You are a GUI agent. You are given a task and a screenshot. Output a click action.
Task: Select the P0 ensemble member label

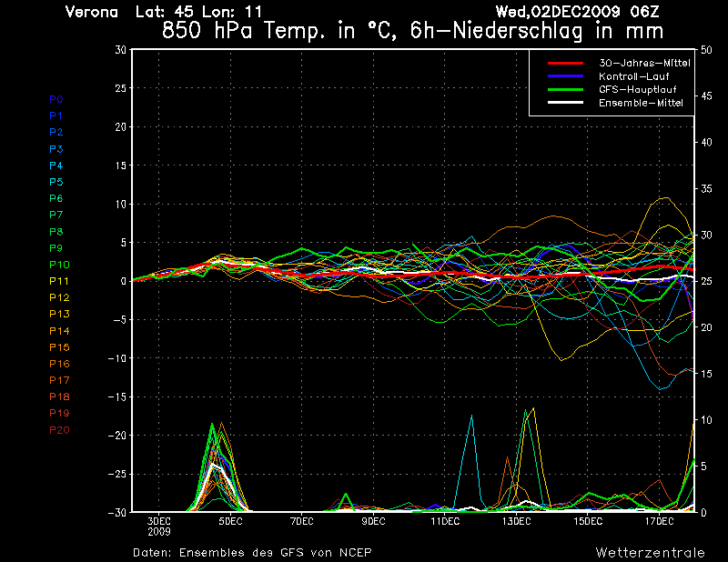point(56,99)
